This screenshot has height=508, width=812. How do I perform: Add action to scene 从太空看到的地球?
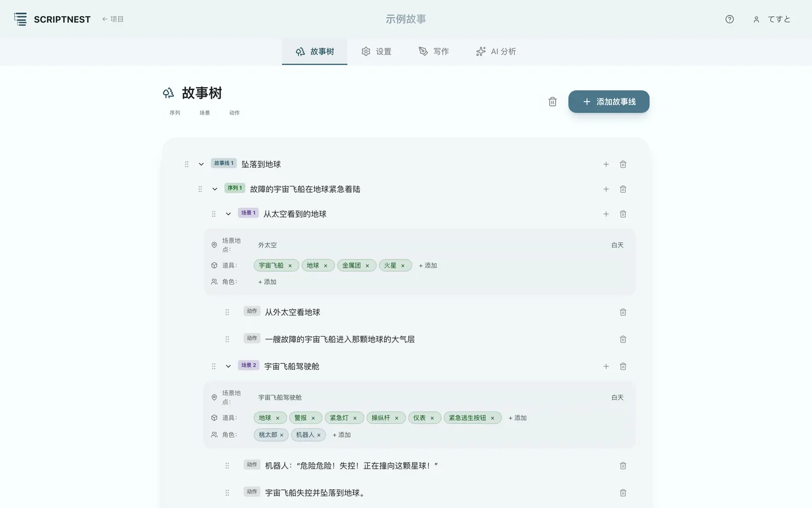(606, 214)
